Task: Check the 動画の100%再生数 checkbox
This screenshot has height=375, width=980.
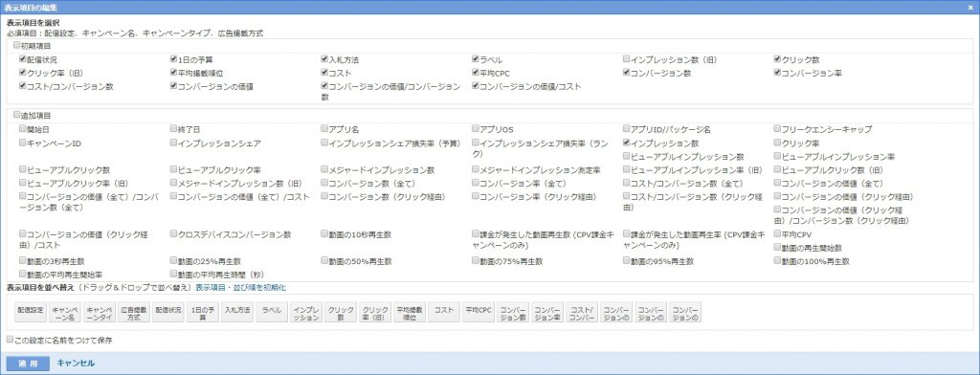Action: [x=777, y=260]
